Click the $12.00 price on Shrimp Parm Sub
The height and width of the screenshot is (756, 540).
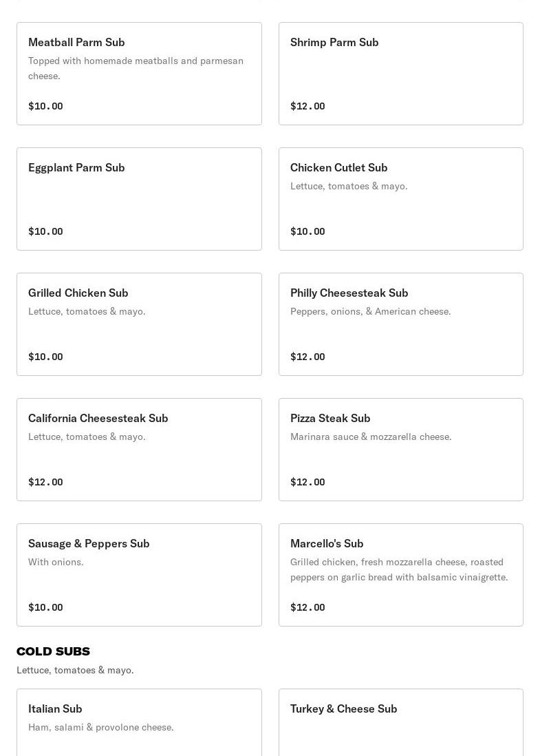[x=307, y=106]
